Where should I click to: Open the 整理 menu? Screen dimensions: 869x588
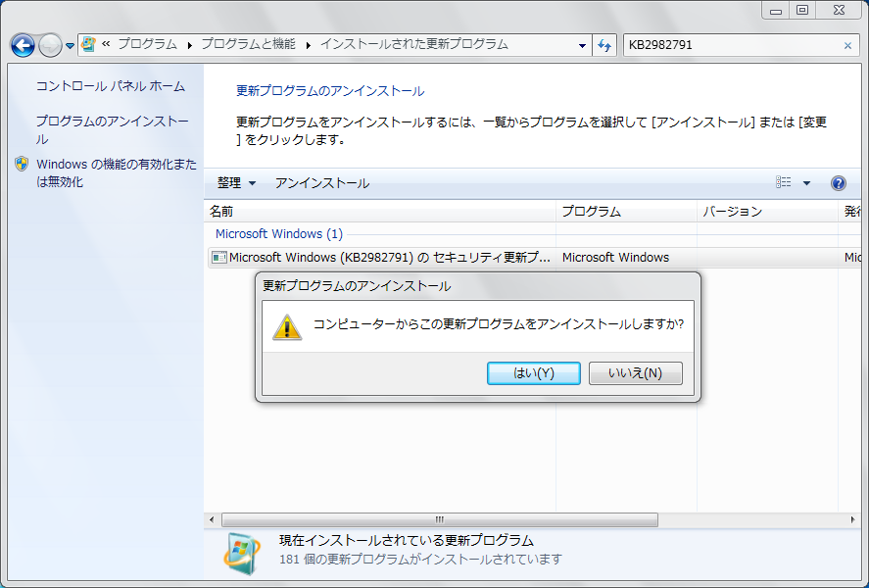237,183
